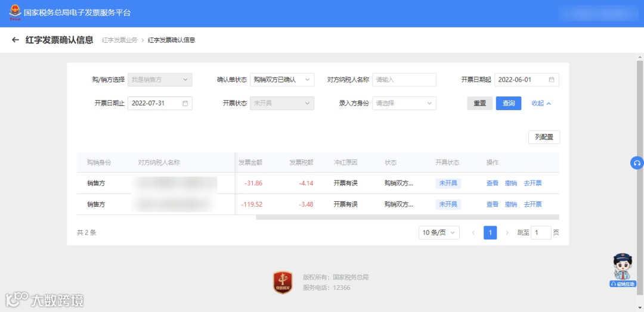
Task: Click the -31.86 amount cell
Action: tap(253, 183)
